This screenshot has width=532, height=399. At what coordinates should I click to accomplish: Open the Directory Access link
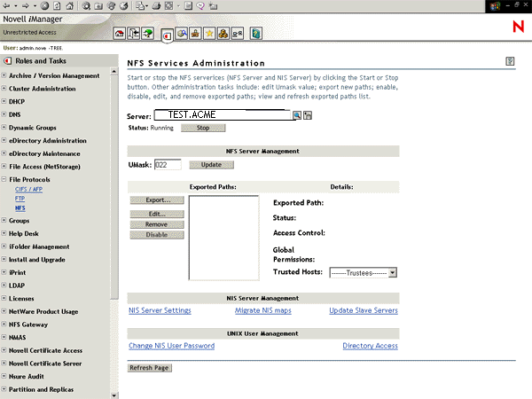(370, 346)
